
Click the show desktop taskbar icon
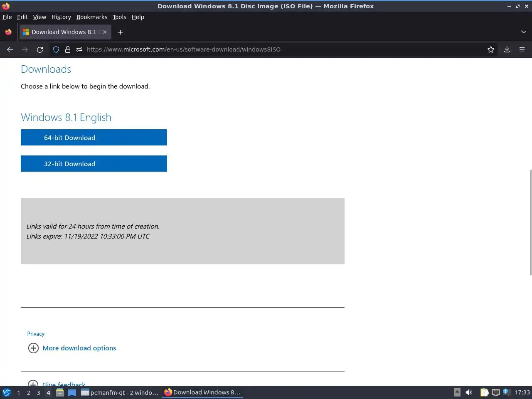coord(72,392)
